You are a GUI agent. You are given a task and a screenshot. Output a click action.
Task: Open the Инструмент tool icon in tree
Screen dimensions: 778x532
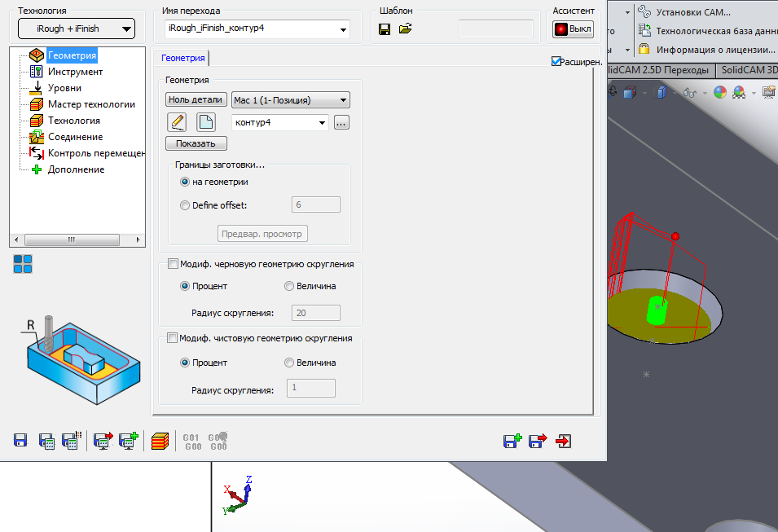[x=36, y=72]
